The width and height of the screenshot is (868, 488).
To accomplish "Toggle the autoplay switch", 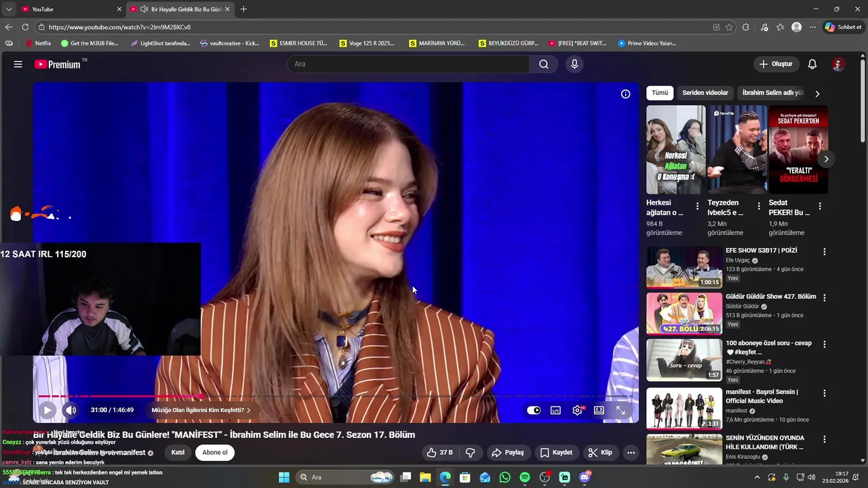I will 534,410.
